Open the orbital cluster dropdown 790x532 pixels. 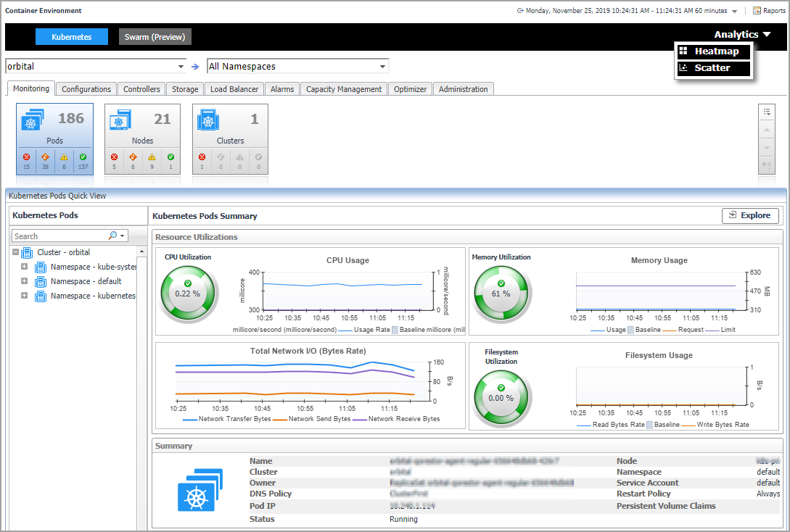180,67
